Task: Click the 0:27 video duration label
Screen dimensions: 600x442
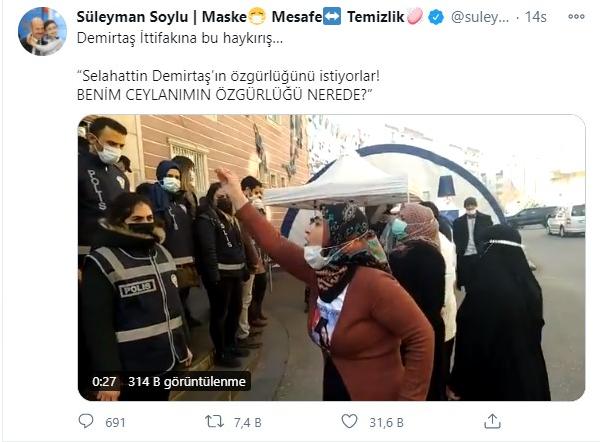Action: tap(104, 381)
